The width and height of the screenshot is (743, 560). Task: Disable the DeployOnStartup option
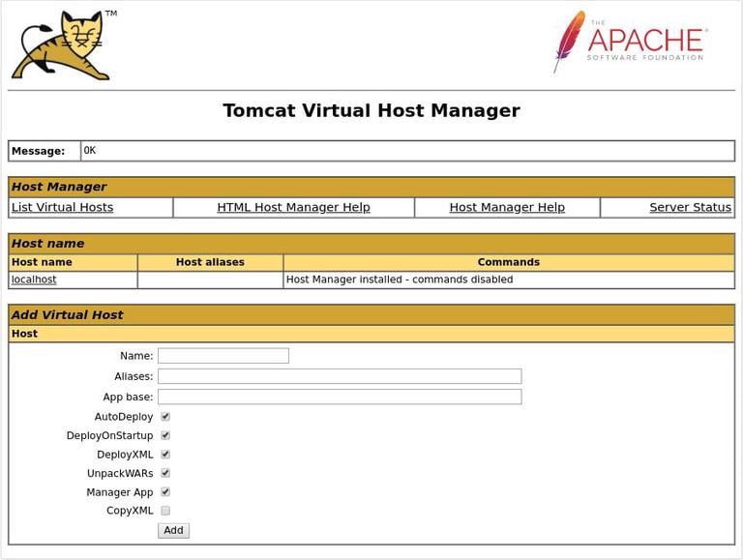pyautogui.click(x=165, y=435)
